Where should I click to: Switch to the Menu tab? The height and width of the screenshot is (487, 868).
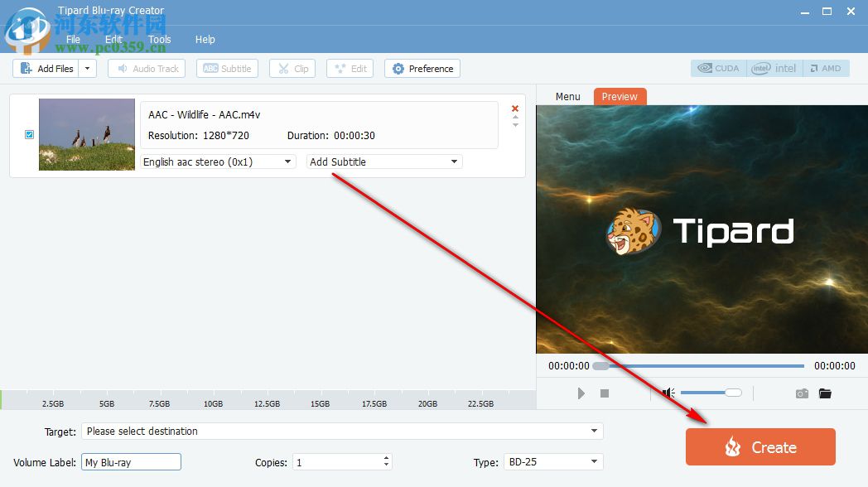click(x=567, y=96)
